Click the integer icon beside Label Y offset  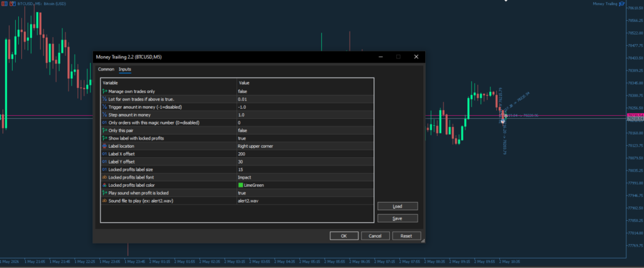[104, 162]
